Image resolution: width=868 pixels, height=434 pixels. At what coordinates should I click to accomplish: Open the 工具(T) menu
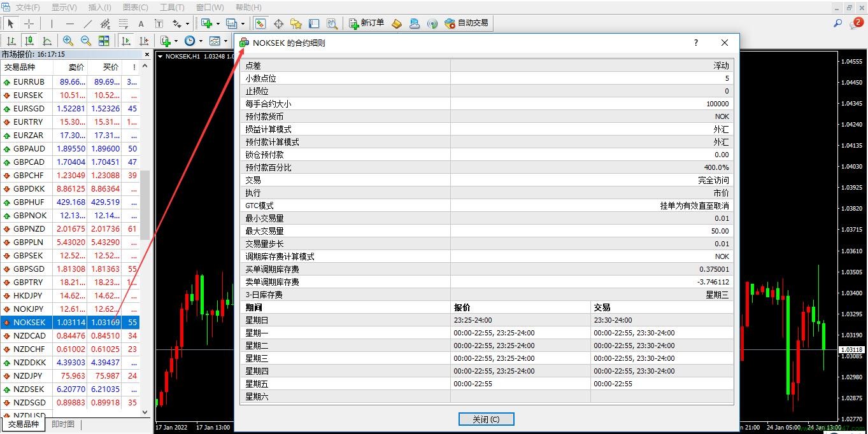(172, 8)
